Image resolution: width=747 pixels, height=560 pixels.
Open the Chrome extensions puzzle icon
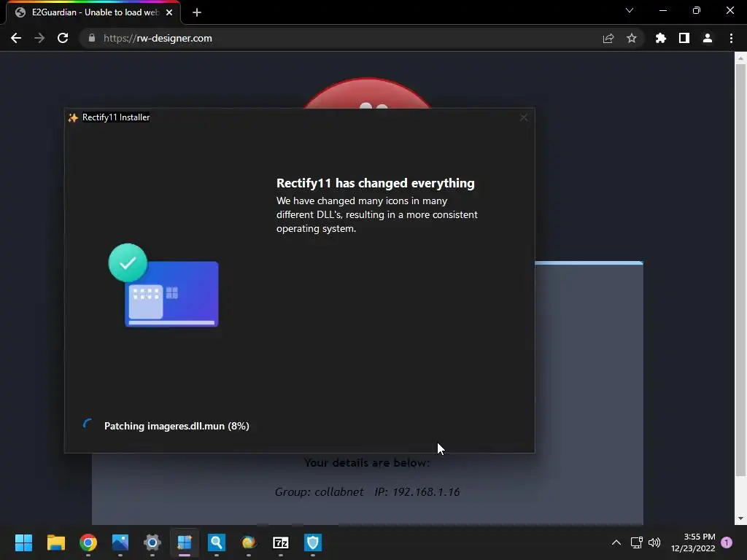(661, 38)
